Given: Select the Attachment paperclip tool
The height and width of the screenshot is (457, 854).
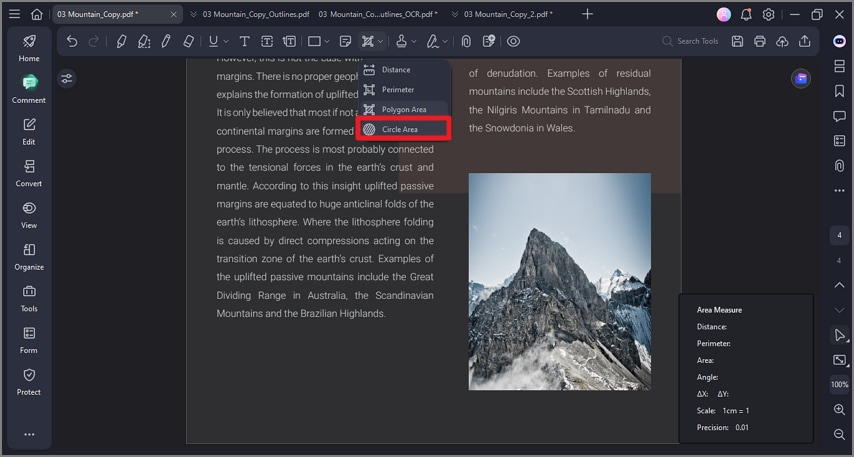Looking at the screenshot, I should 466,41.
